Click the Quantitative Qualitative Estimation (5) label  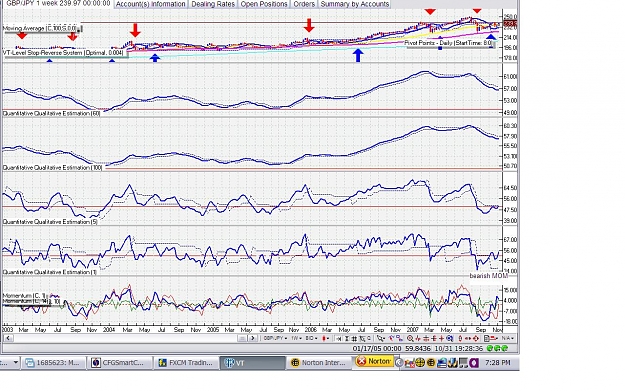[50, 222]
